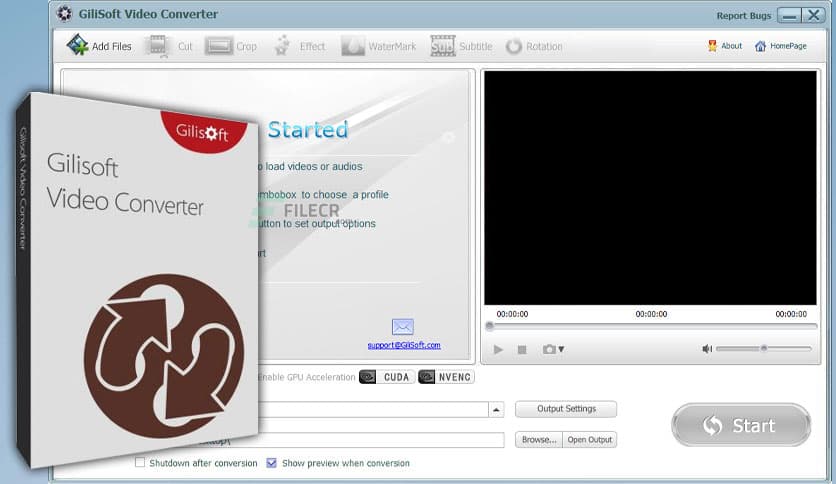Close the GiliSoft Video Converter window
Image resolution: width=836 pixels, height=484 pixels.
click(x=814, y=15)
